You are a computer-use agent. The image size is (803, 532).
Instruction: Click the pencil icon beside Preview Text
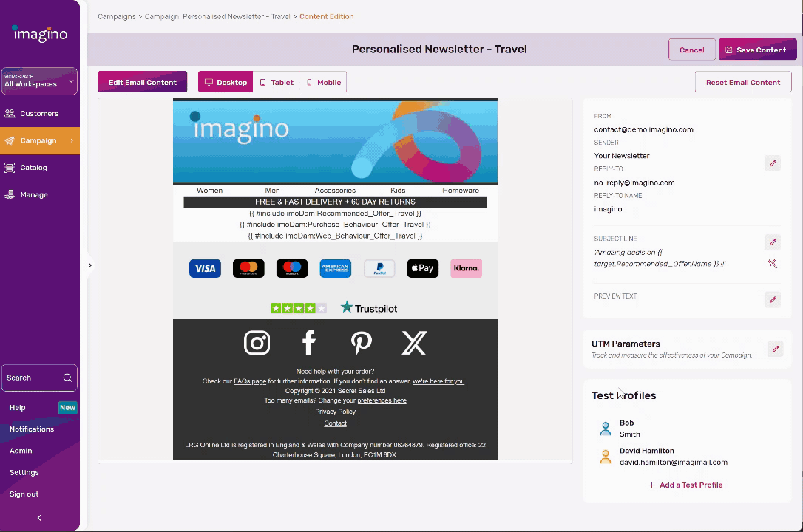772,299
